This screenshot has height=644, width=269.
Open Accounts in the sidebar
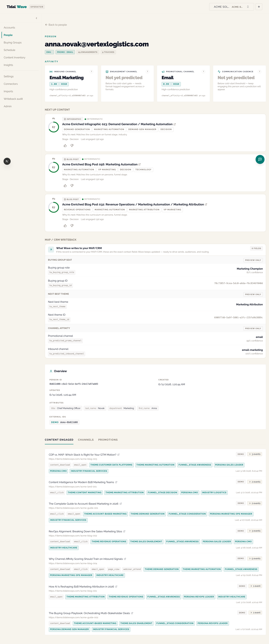10,28
